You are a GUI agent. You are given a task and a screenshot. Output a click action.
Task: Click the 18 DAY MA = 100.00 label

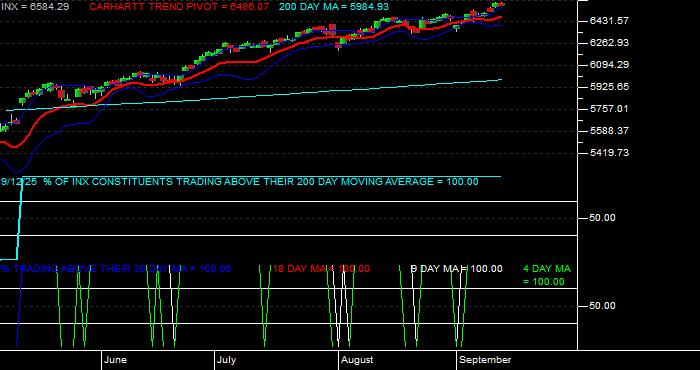[x=321, y=269]
